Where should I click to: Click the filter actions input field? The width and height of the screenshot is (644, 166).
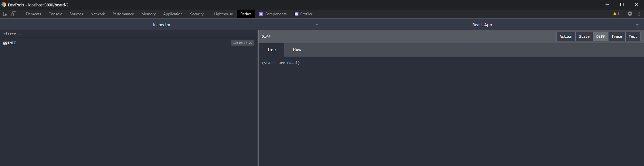click(129, 34)
